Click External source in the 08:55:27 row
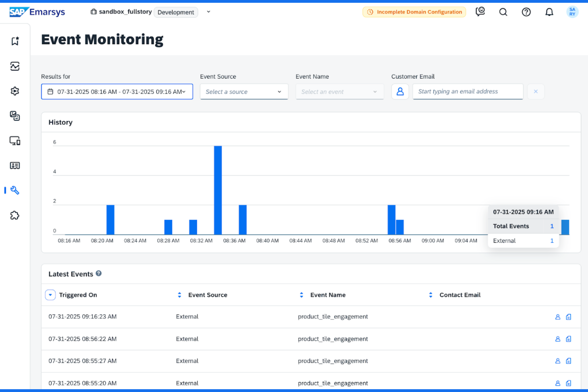Image resolution: width=588 pixels, height=392 pixels. 187,361
